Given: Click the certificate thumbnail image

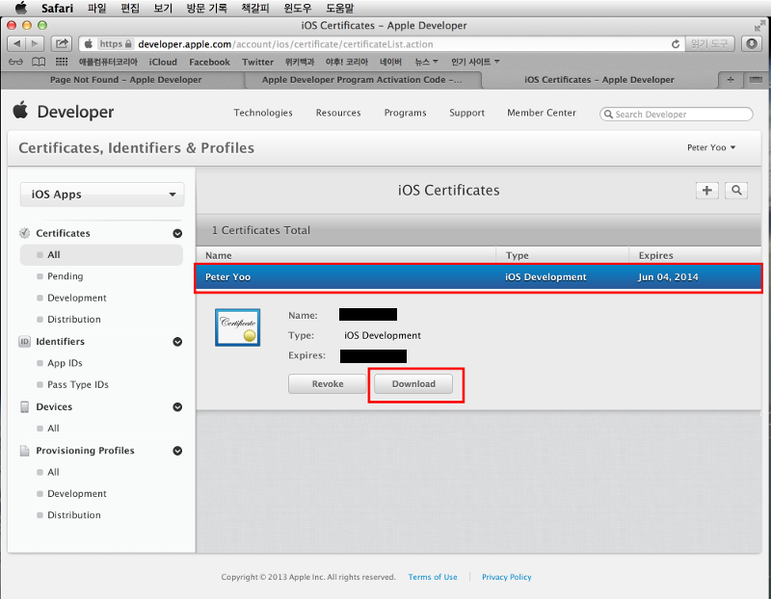Looking at the screenshot, I should tap(237, 327).
